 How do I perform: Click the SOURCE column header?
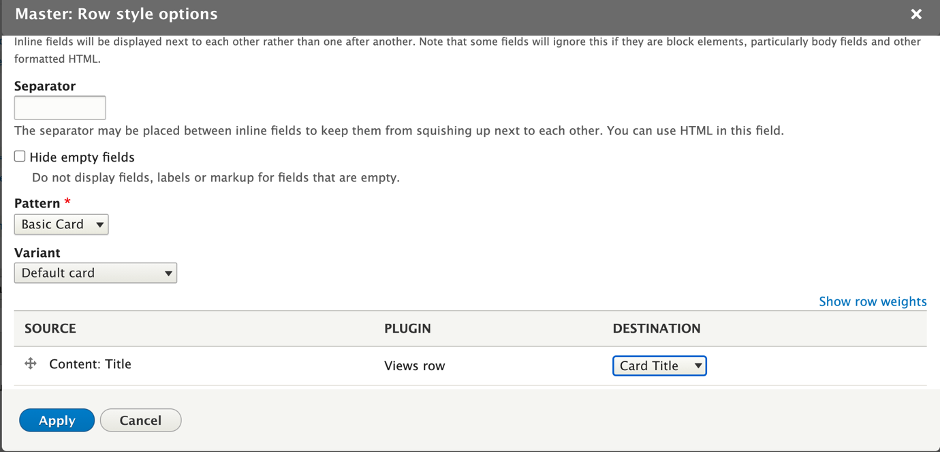coord(50,328)
